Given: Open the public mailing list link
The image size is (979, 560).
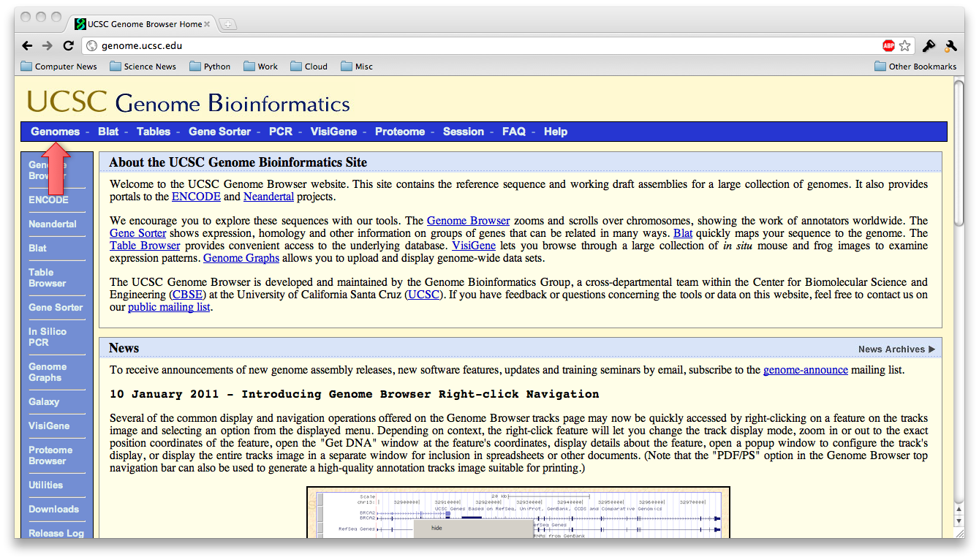Looking at the screenshot, I should coord(169,307).
